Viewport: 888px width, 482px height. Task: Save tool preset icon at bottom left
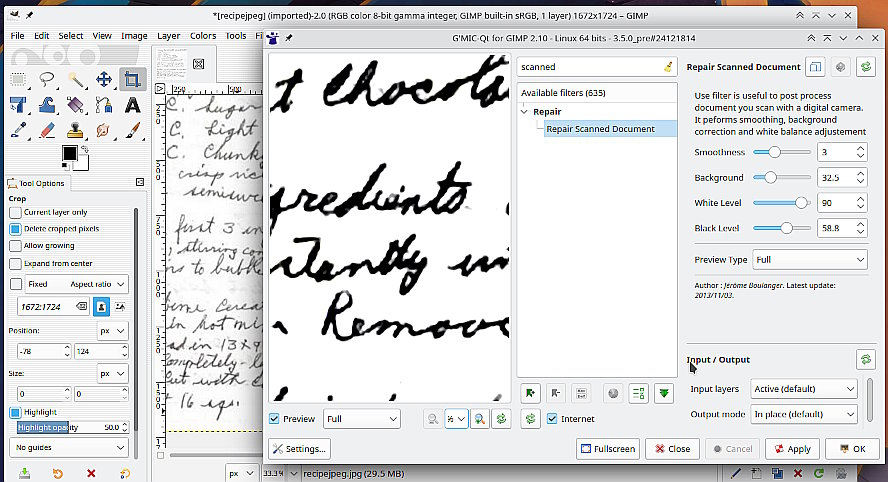[24, 474]
